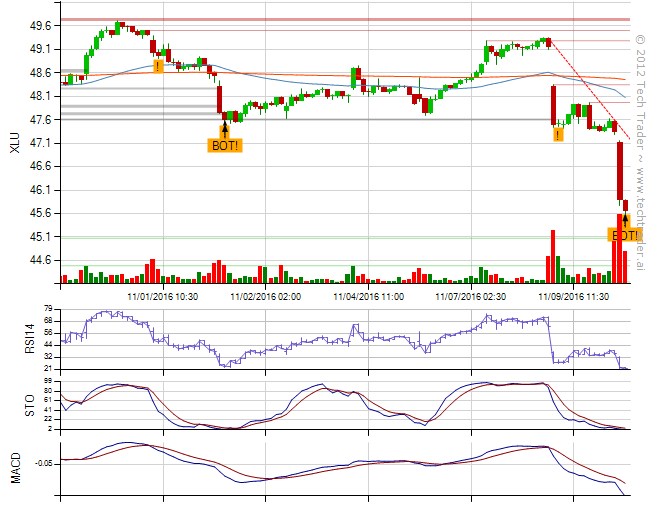
Task: Click the large red candlestick at far right
Action: (x=620, y=171)
